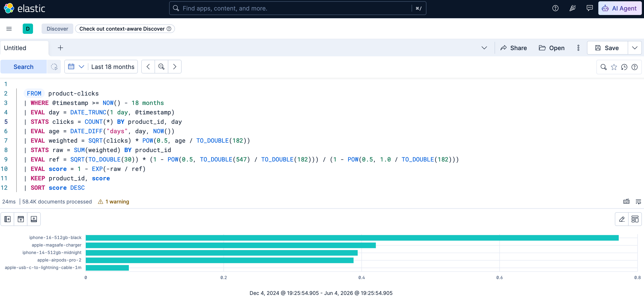Click the iphone-16-512gb-black axis label
Image resolution: width=644 pixels, height=299 pixels.
click(55, 238)
